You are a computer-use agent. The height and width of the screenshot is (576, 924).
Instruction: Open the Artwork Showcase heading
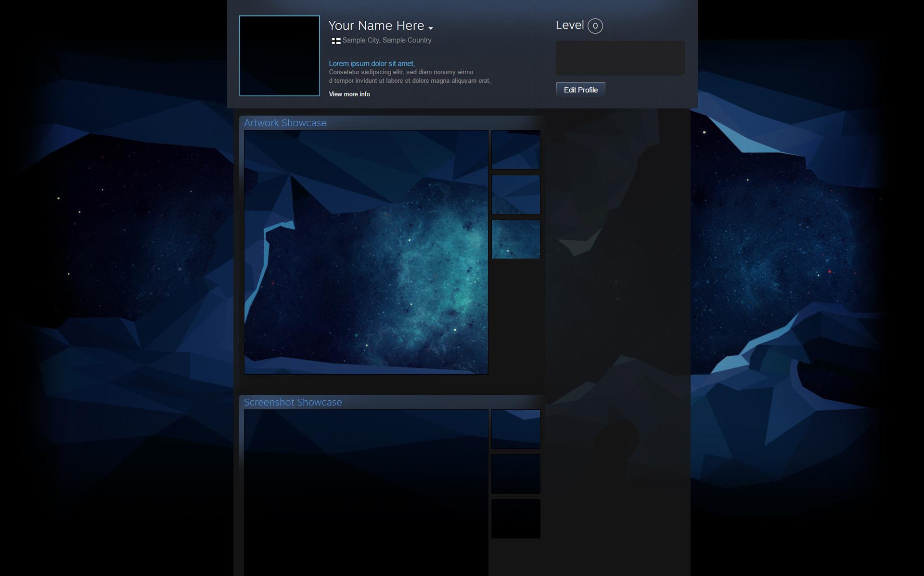(285, 123)
